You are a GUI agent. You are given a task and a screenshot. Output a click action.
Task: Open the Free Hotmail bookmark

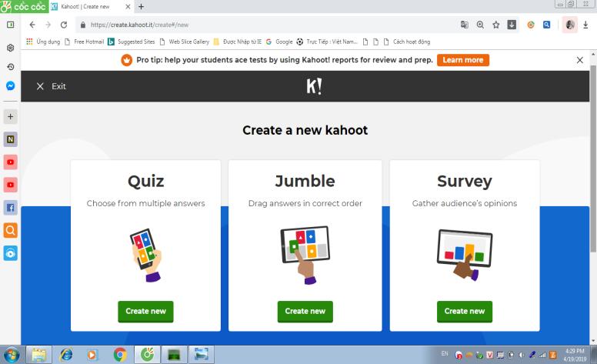pos(84,42)
